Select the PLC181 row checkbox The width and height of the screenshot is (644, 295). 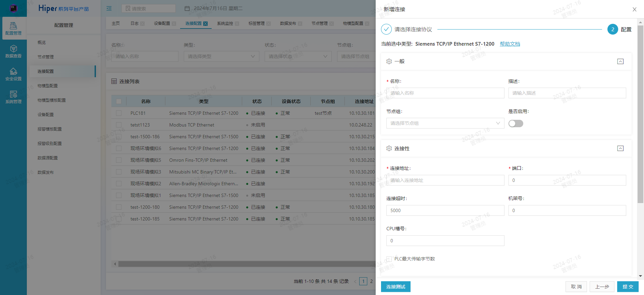coord(119,113)
